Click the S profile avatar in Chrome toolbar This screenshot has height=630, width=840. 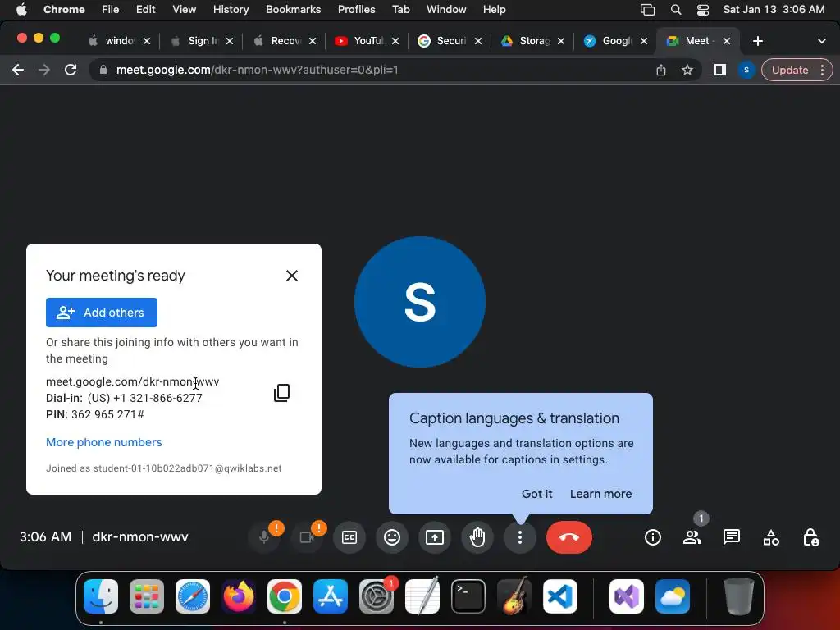click(x=746, y=70)
